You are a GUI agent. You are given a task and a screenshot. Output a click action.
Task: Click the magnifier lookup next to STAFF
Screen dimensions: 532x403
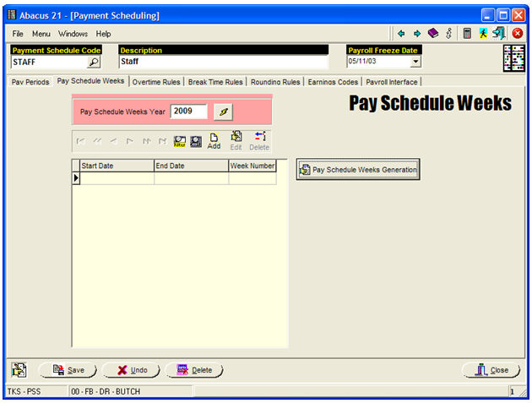point(94,62)
